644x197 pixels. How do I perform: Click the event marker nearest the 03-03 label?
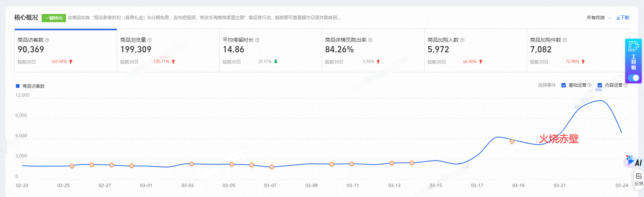192,164
